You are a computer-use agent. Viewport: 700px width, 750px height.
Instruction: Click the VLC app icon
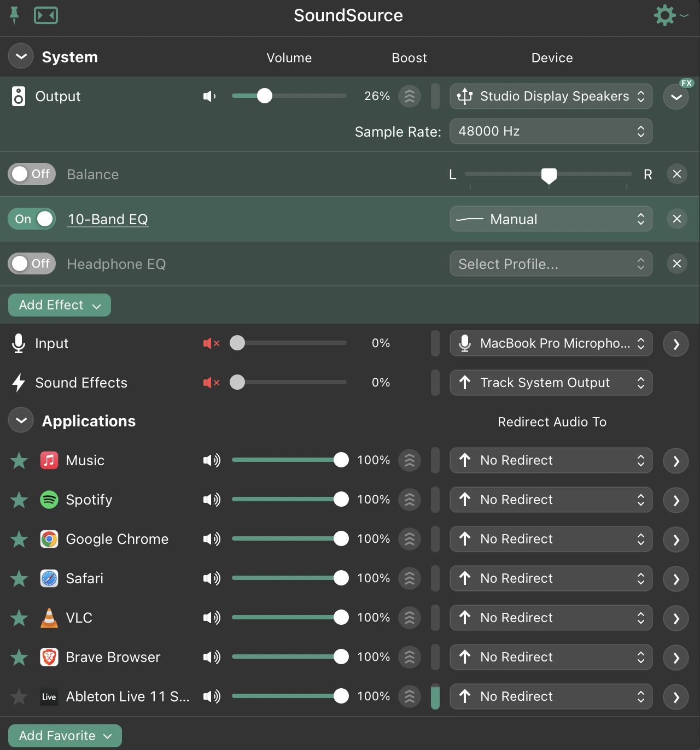[49, 618]
